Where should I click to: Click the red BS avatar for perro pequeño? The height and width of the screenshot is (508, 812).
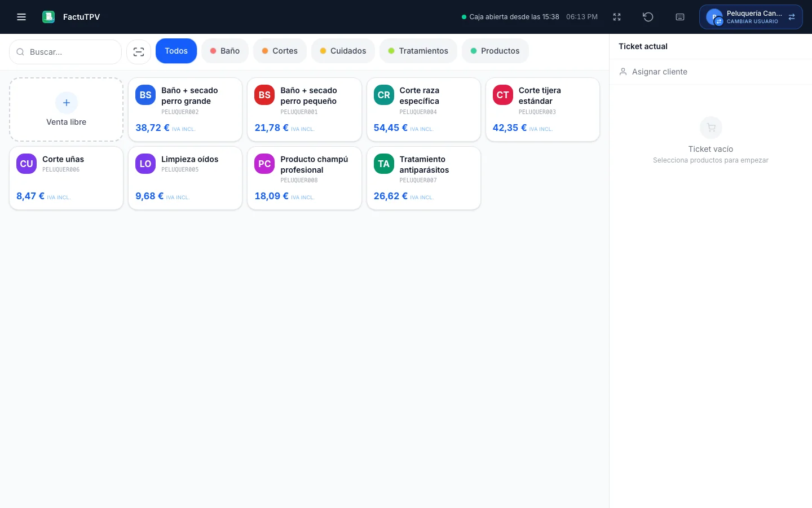pos(264,95)
